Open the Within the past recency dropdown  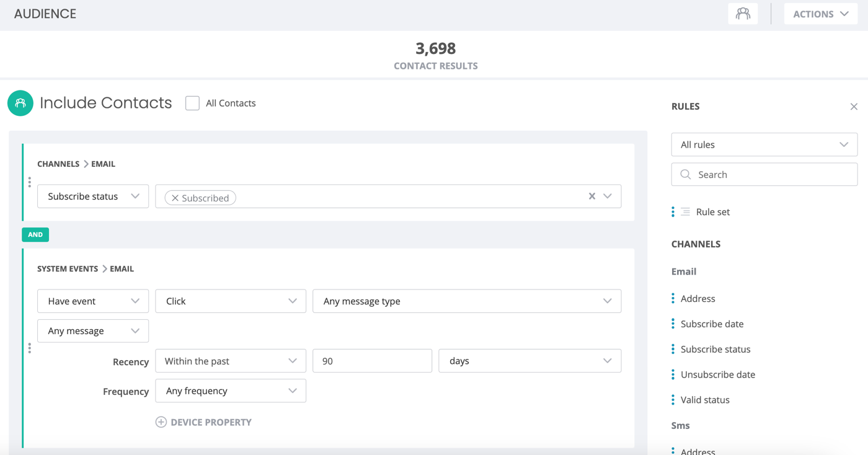pyautogui.click(x=230, y=361)
